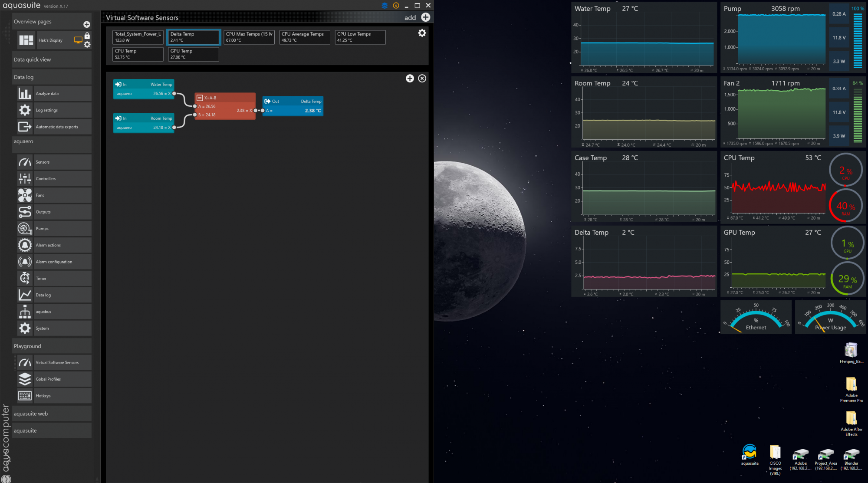868x483 pixels.
Task: Open Pumps section icon in sidebar
Action: coord(25,229)
